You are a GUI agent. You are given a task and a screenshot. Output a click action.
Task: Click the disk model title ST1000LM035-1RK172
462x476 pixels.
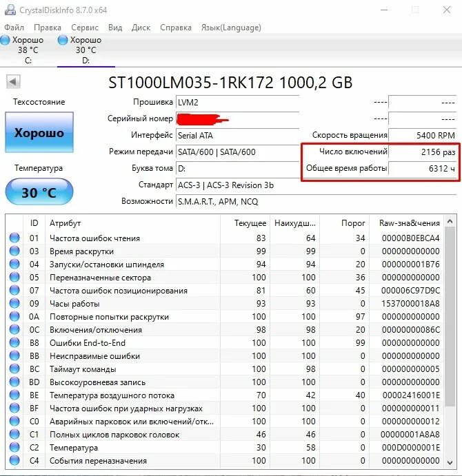pos(230,83)
